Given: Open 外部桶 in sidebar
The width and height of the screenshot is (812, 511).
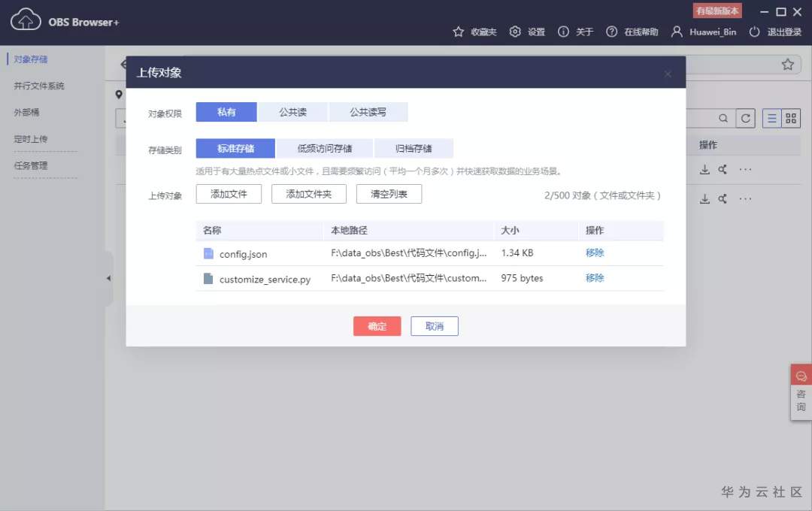Looking at the screenshot, I should coord(26,113).
